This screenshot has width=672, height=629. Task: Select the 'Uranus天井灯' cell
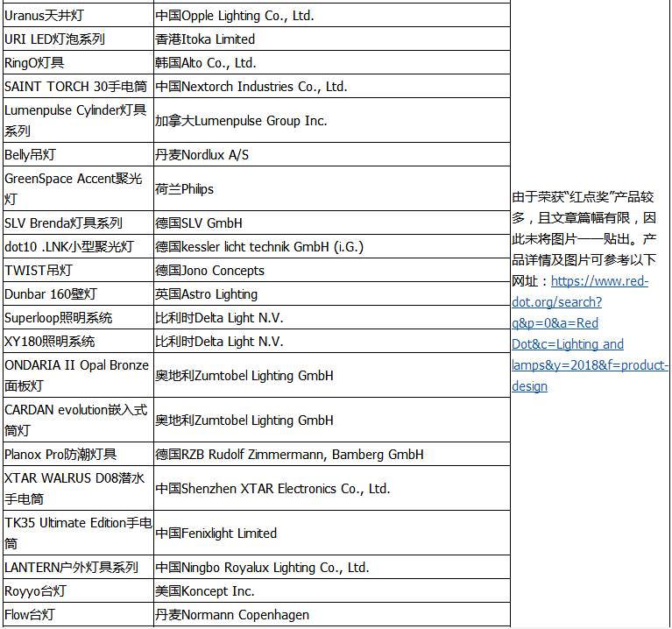pyautogui.click(x=79, y=16)
